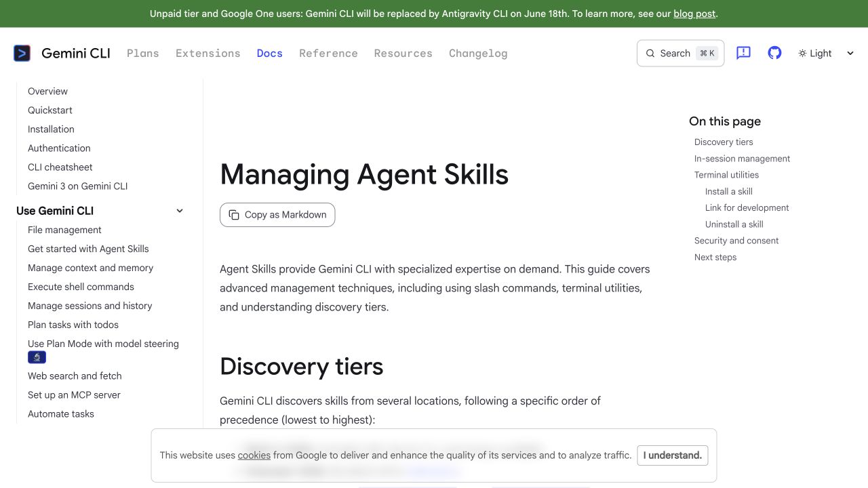Click Copy as Markdown button

277,215
